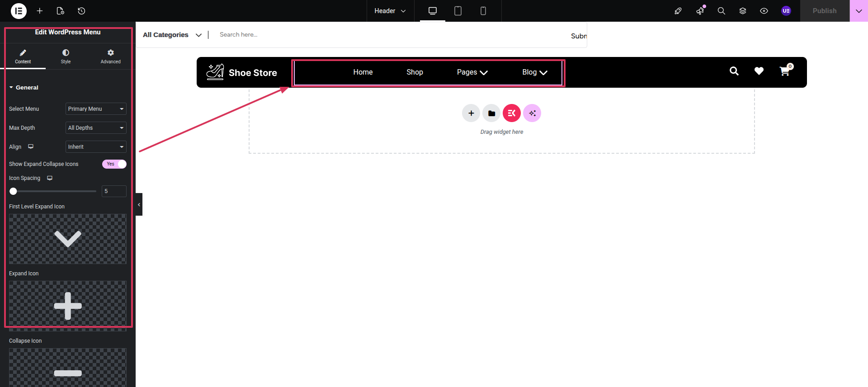Switch to Tablet preview mode
Image resolution: width=868 pixels, height=387 pixels.
[458, 11]
